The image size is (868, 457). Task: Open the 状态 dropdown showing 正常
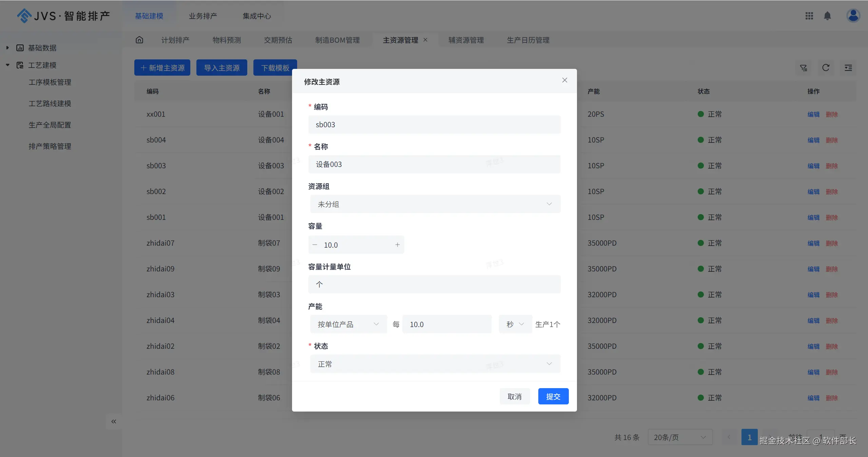(435, 364)
